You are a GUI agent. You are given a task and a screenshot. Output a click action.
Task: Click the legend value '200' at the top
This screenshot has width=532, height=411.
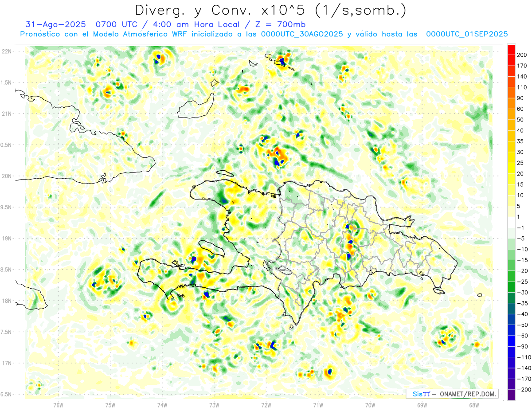coord(522,55)
